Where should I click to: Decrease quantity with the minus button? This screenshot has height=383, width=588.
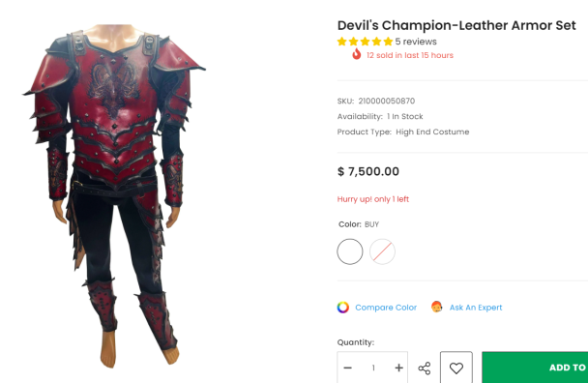tap(347, 368)
